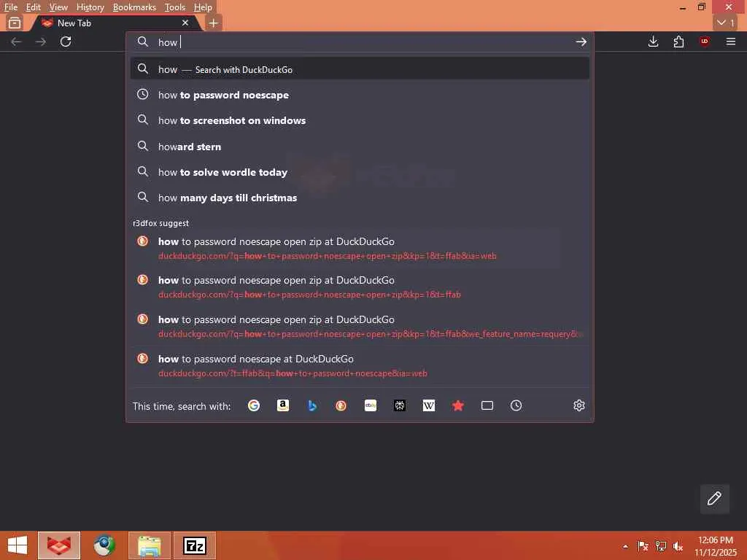Go back one page
The width and height of the screenshot is (747, 560).
tap(16, 42)
